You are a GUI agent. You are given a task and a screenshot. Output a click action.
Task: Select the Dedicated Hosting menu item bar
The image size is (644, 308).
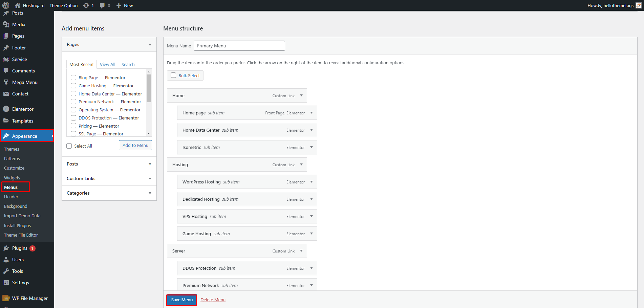pyautogui.click(x=247, y=199)
